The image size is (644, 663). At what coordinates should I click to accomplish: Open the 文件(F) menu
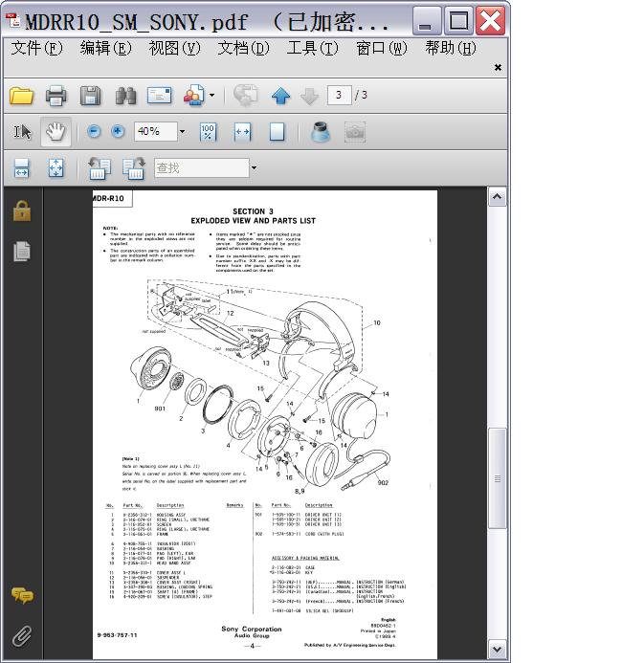pyautogui.click(x=36, y=48)
